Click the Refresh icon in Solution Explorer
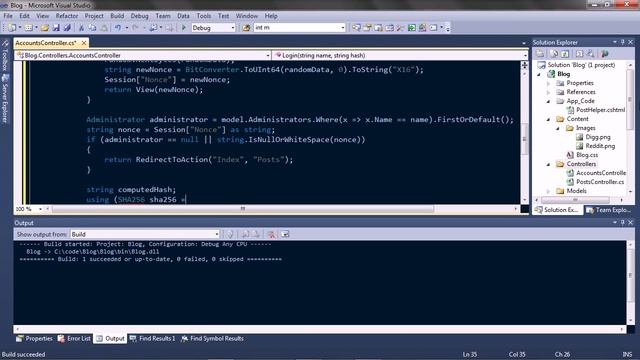The height and width of the screenshot is (360, 640). 565,53
